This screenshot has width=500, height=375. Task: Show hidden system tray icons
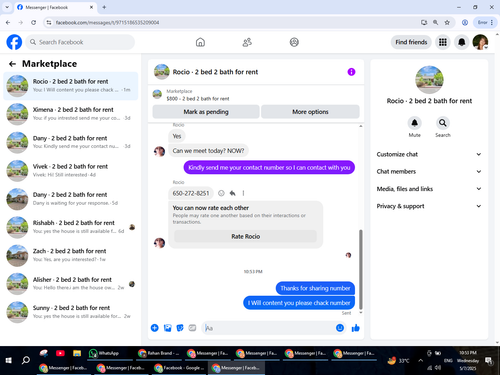click(420, 360)
